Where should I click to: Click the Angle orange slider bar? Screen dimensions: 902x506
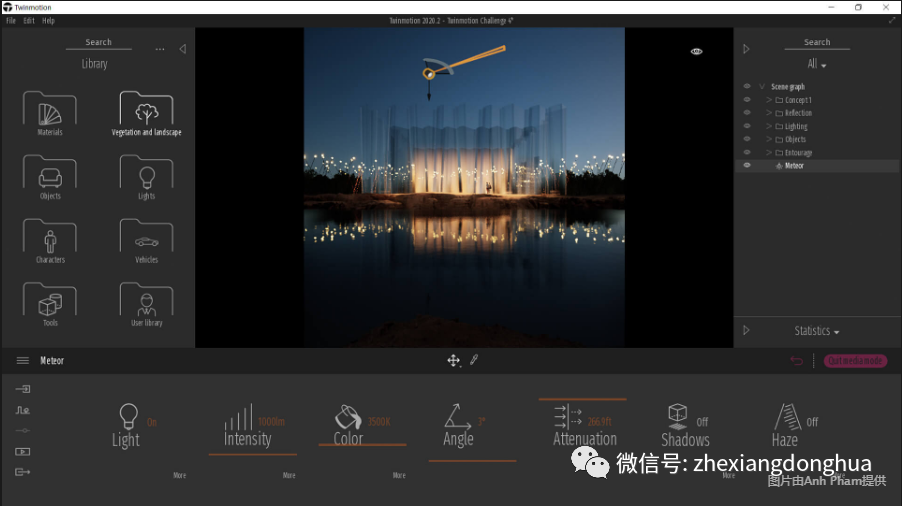[472, 461]
